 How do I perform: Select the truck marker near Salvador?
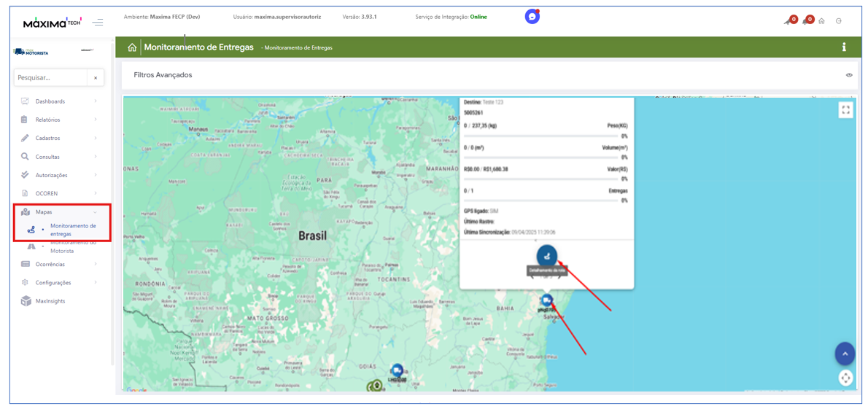pos(547,300)
